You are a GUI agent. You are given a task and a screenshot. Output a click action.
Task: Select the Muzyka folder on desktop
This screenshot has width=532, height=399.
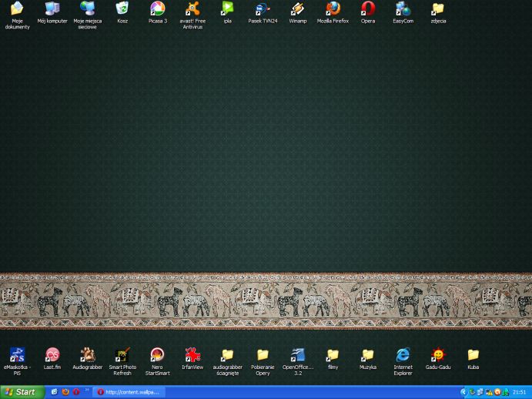pyautogui.click(x=368, y=355)
